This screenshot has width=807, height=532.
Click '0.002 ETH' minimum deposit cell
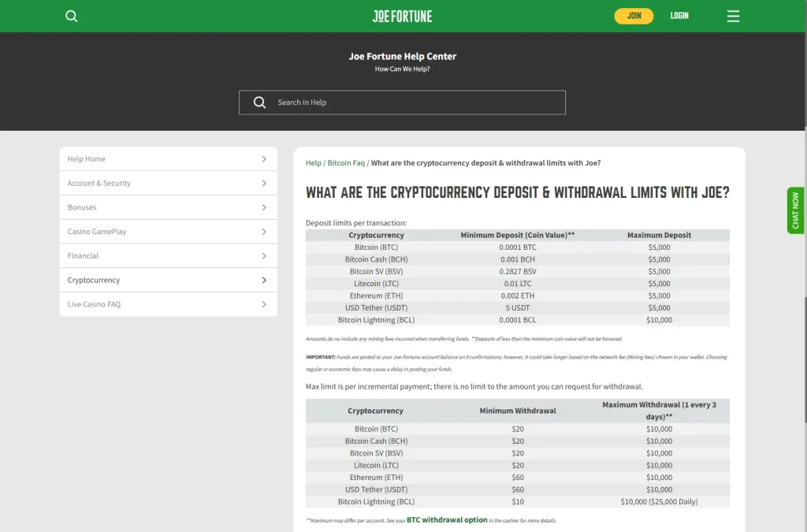[517, 296]
